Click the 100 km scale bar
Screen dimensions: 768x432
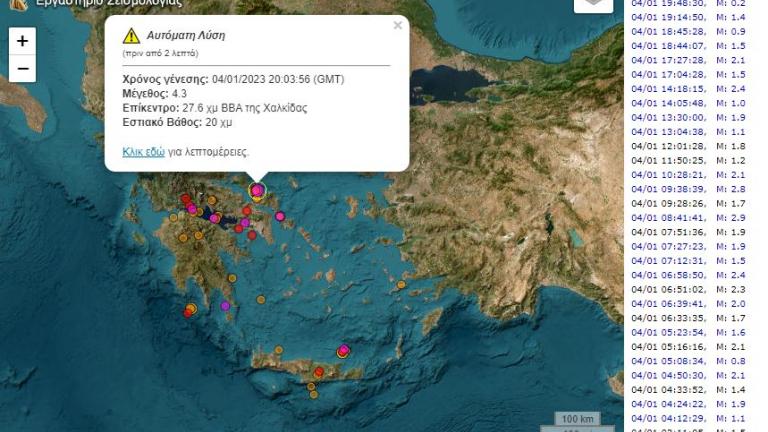point(577,419)
